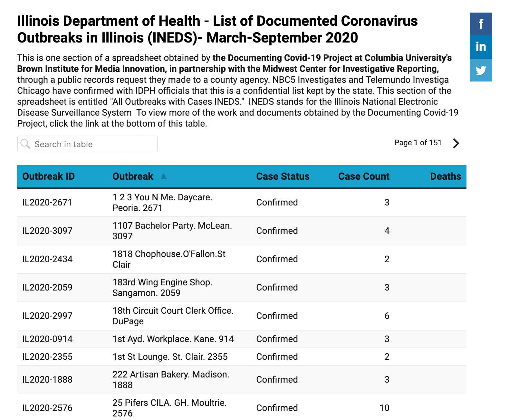Click 1st Ayd. Workplace Kane cell

click(173, 339)
